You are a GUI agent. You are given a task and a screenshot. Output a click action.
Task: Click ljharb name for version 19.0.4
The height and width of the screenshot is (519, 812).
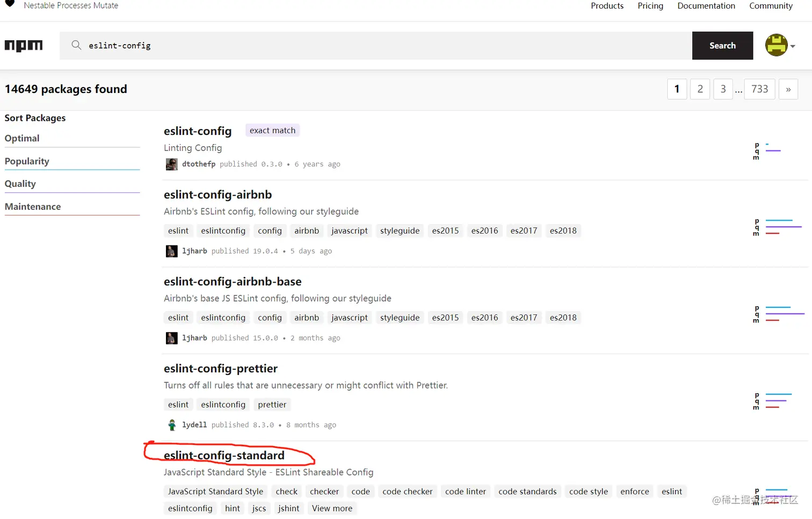pos(194,251)
